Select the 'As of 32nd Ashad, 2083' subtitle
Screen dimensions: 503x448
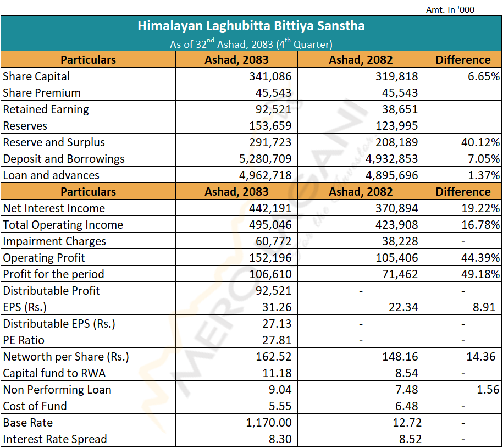point(251,43)
